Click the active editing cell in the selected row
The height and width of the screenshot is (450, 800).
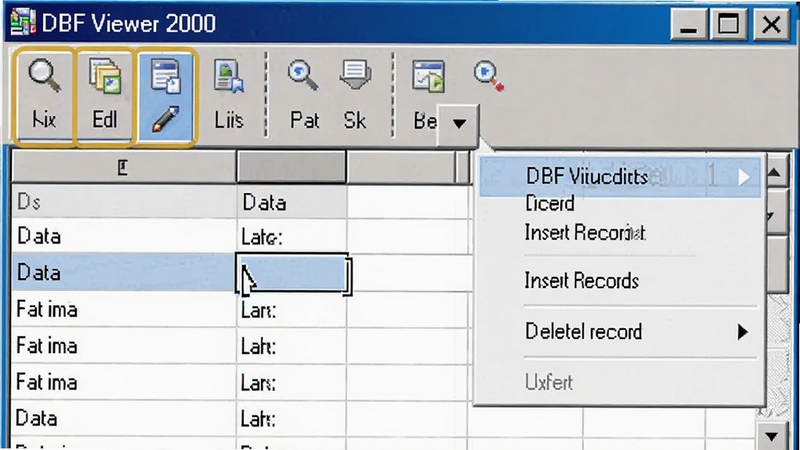293,273
